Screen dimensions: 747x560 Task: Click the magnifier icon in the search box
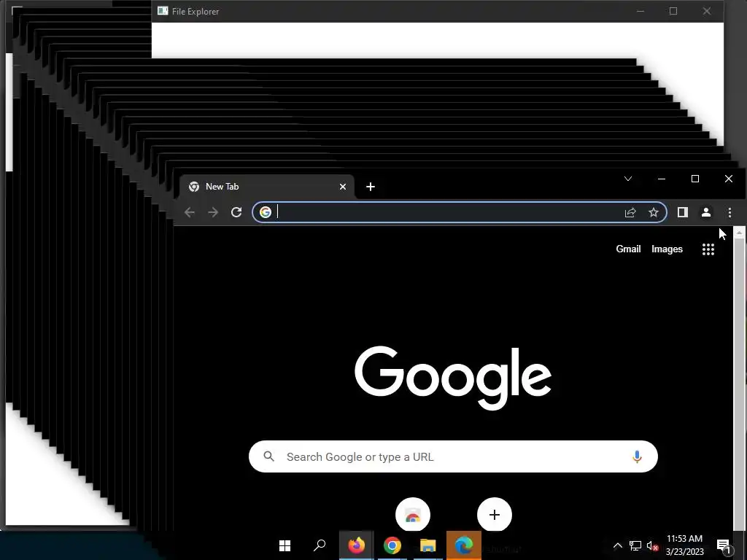pyautogui.click(x=269, y=456)
